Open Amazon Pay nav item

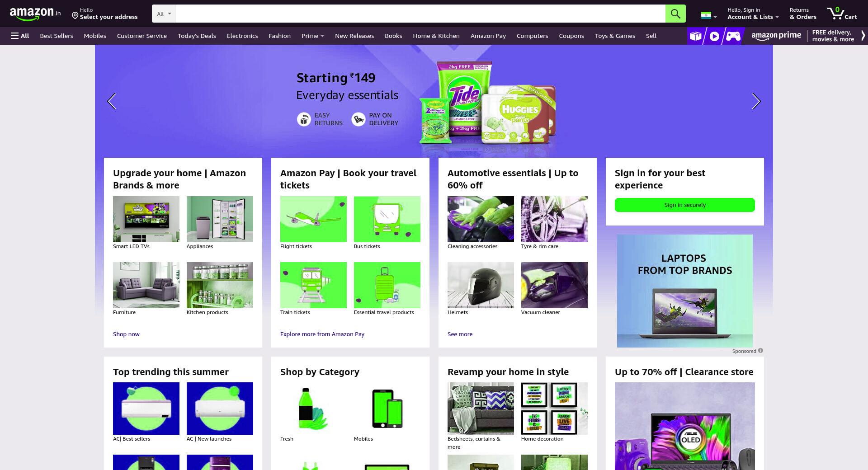click(488, 36)
